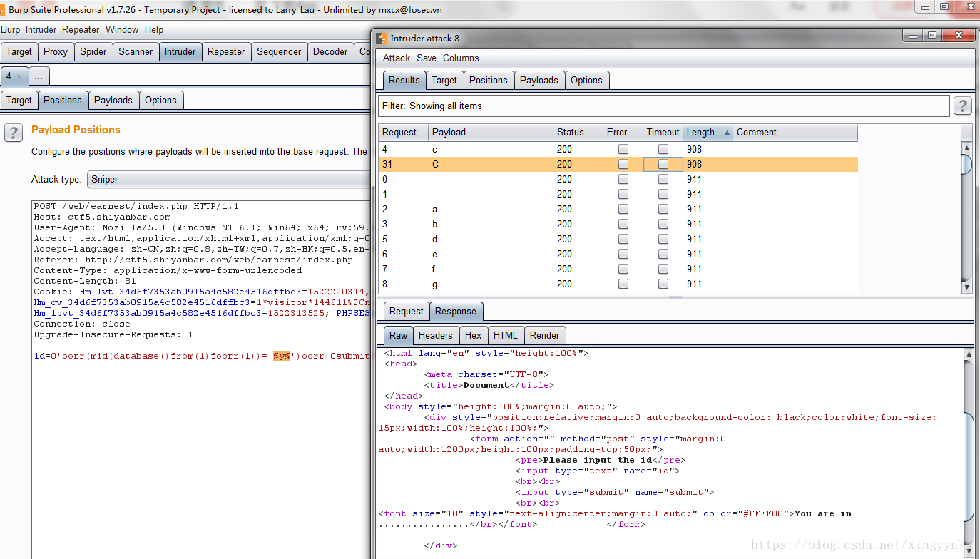The height and width of the screenshot is (559, 980).
Task: Open the Help menu
Action: (x=154, y=29)
